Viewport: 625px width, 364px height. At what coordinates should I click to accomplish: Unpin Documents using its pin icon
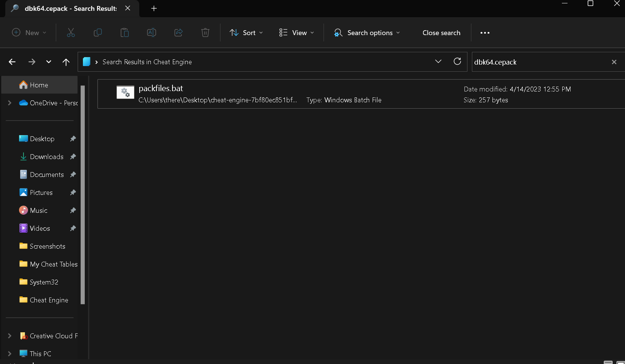click(x=73, y=175)
